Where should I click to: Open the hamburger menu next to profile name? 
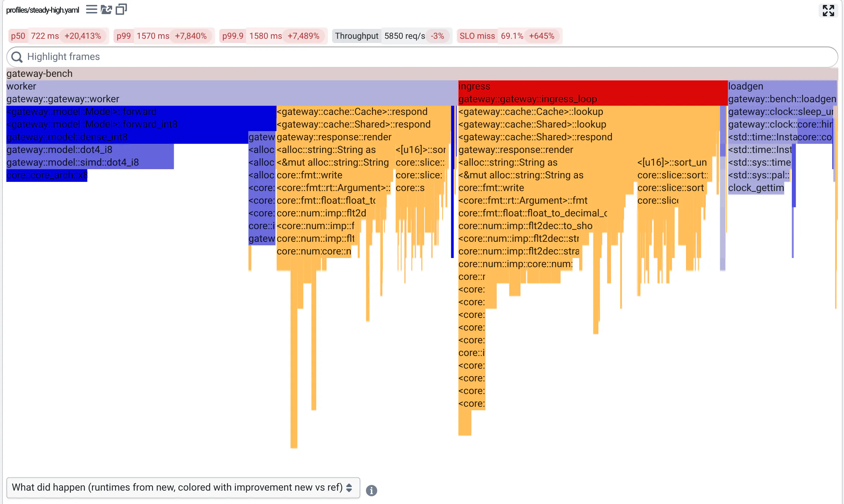[x=91, y=10]
